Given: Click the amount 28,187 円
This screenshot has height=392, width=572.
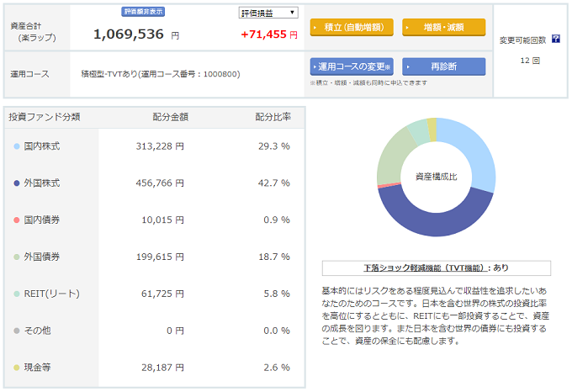Looking at the screenshot, I should pyautogui.click(x=162, y=368).
